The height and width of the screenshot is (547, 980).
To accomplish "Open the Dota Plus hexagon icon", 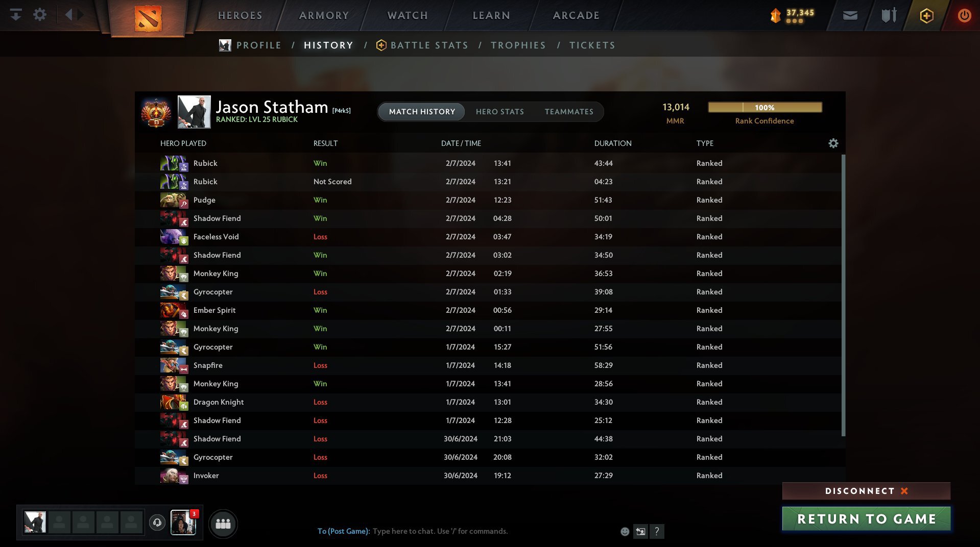I will [927, 16].
